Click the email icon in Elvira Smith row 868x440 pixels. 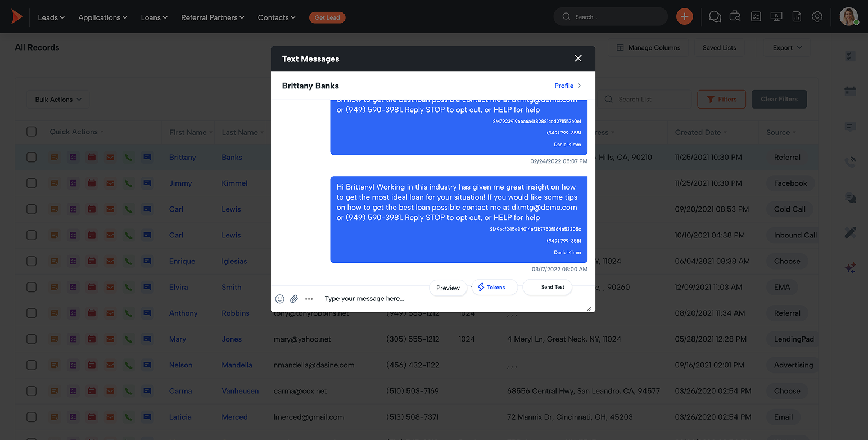[110, 287]
